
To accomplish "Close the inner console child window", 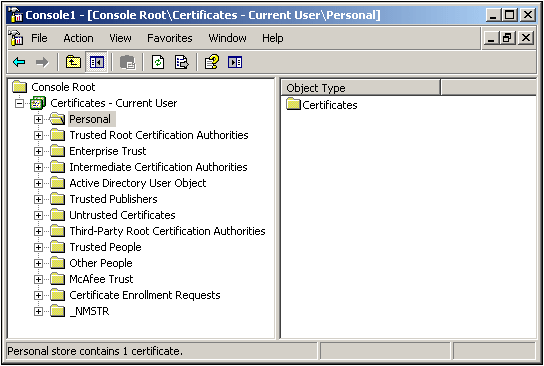I will (x=526, y=37).
